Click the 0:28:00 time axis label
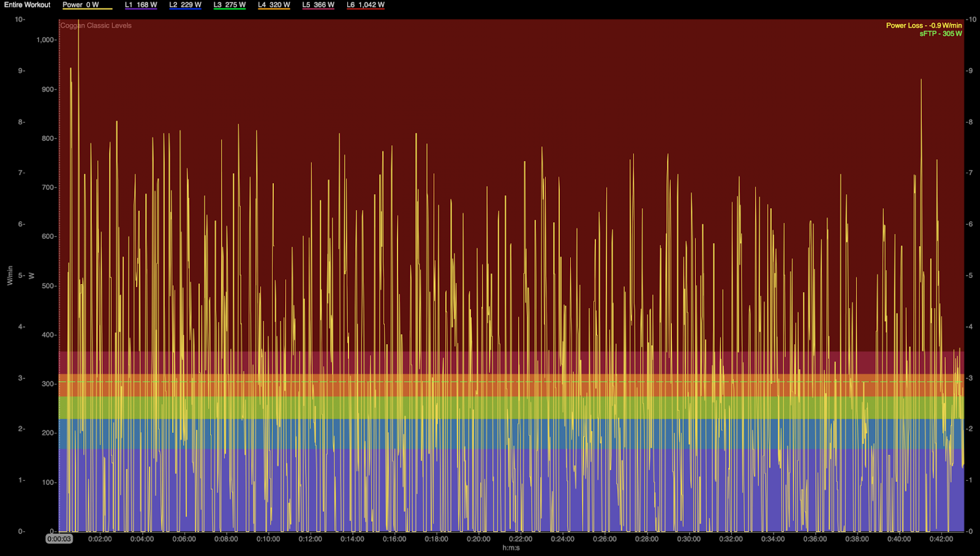 (x=647, y=539)
